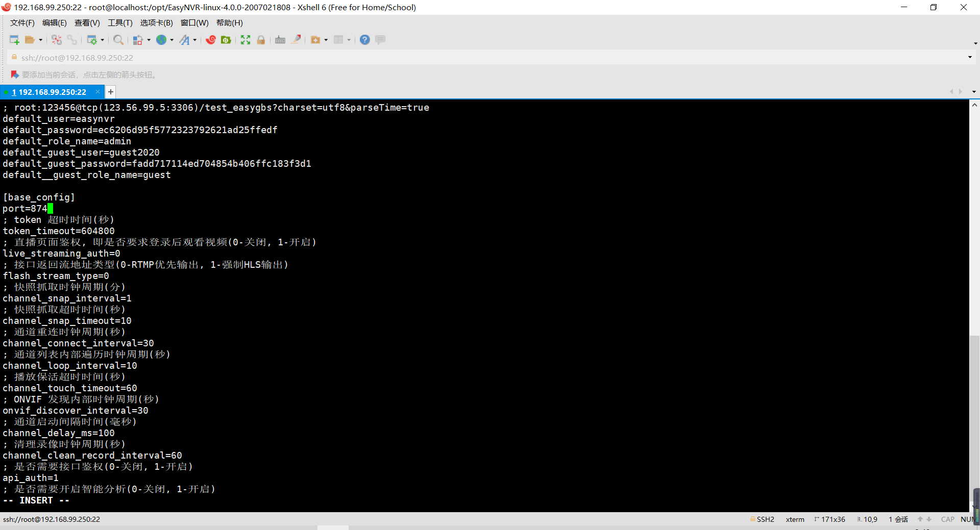Click the highlight pen icon
This screenshot has width=980, height=530.
tap(296, 39)
